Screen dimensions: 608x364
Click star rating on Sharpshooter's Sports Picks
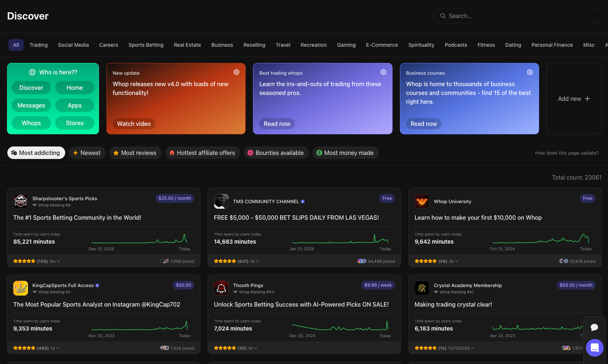pos(24,261)
